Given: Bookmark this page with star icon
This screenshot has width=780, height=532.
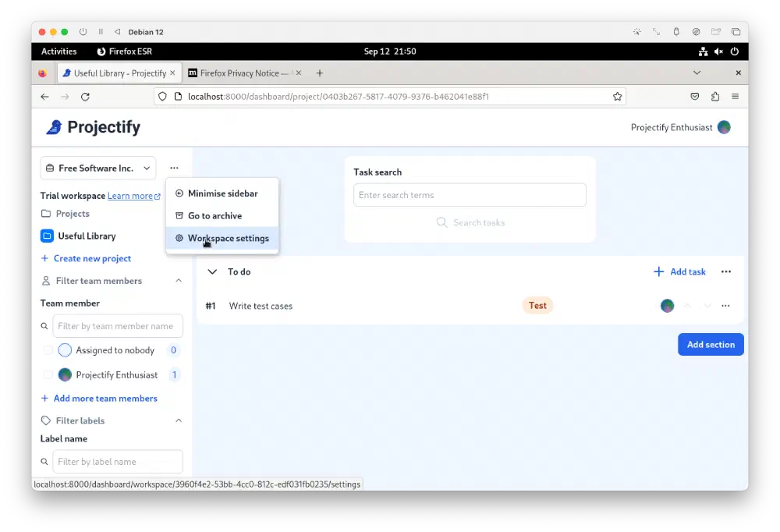Looking at the screenshot, I should point(617,97).
